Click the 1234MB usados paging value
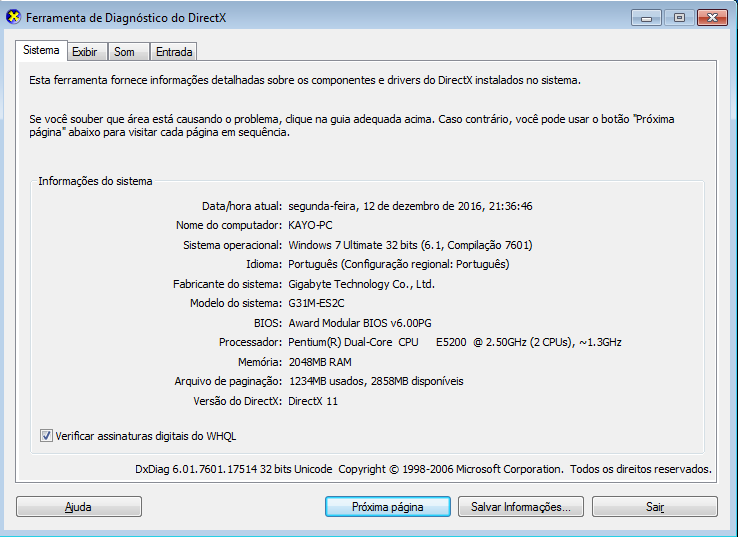Viewport: 738px width, 537px height. [376, 382]
